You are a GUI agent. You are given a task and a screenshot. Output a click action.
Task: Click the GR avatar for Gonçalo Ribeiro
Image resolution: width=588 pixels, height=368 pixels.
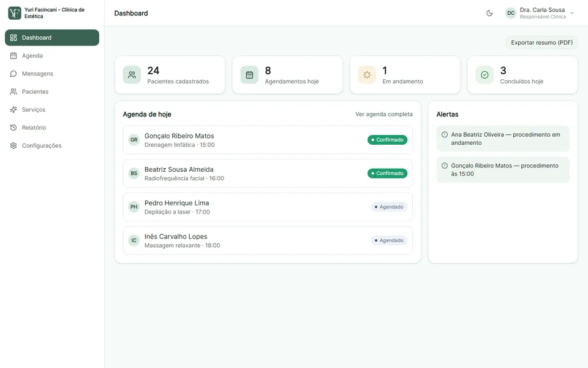(x=134, y=140)
